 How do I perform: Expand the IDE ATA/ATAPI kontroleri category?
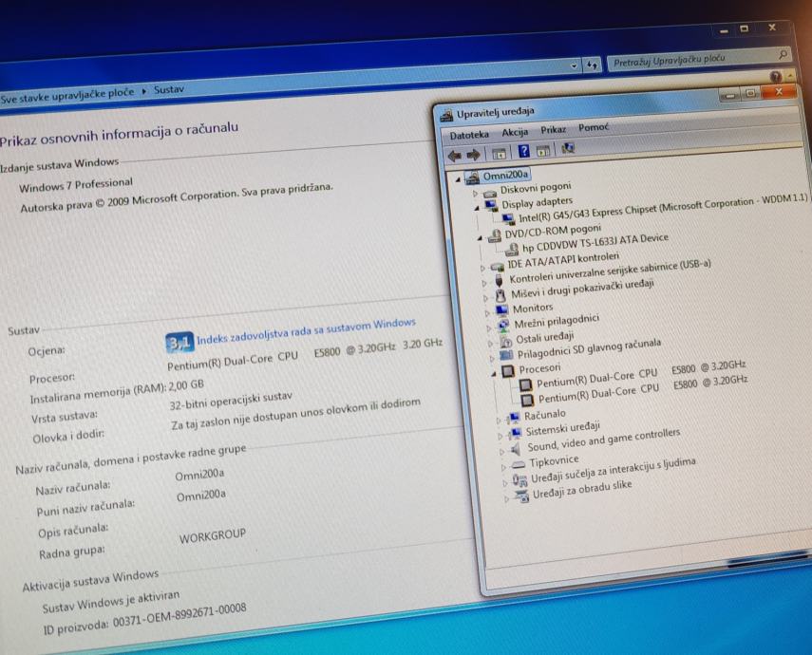coord(482,269)
